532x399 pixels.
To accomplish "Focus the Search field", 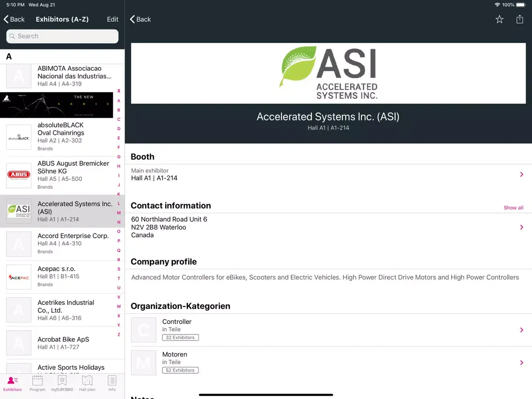I will pyautogui.click(x=62, y=36).
